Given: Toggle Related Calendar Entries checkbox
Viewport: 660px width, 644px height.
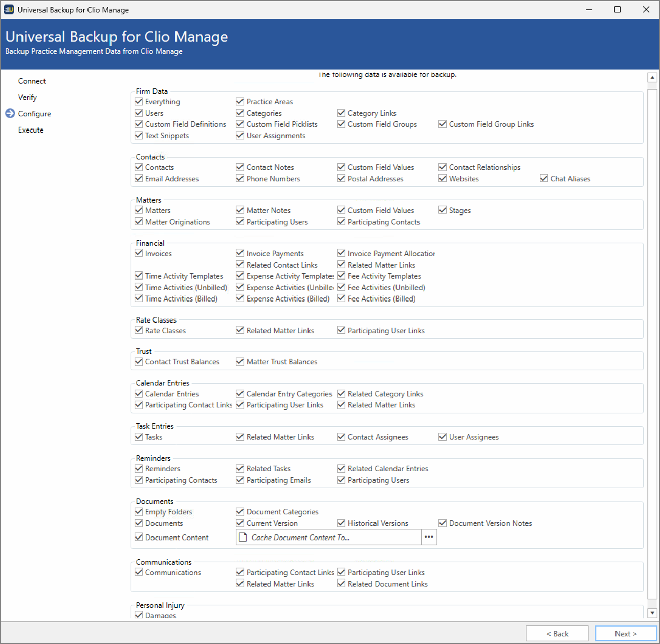Looking at the screenshot, I should pos(341,468).
